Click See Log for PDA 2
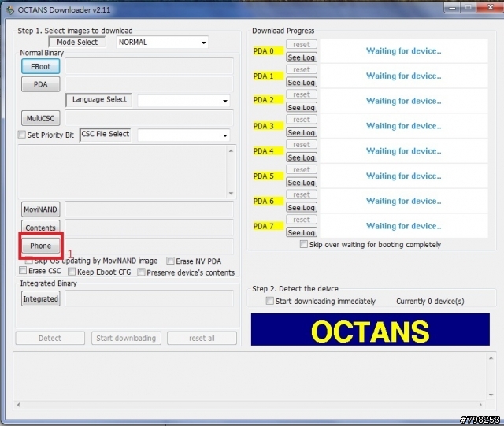This screenshot has width=504, height=426. click(x=302, y=107)
